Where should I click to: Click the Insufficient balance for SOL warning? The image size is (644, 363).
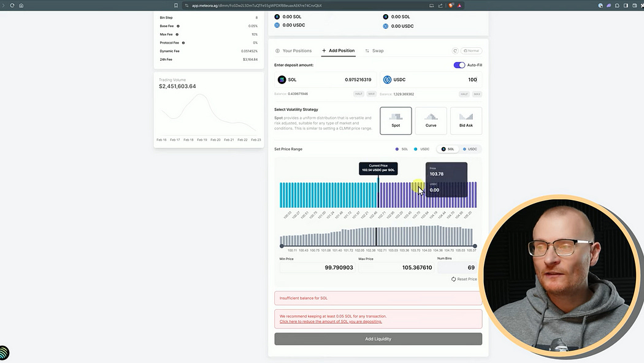point(378,298)
